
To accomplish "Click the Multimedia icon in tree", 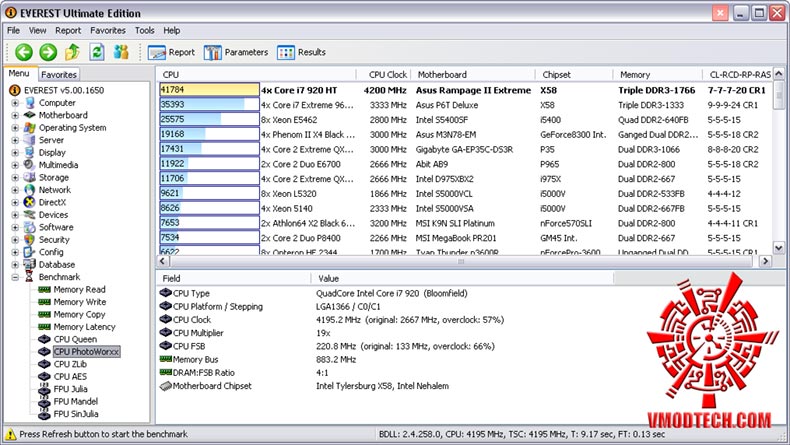I will [x=30, y=165].
